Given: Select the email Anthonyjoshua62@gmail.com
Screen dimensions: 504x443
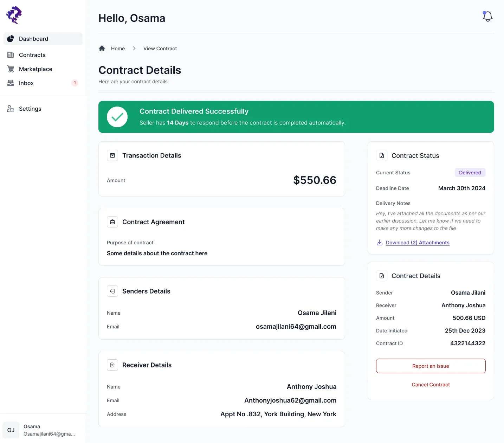Looking at the screenshot, I should (x=290, y=400).
